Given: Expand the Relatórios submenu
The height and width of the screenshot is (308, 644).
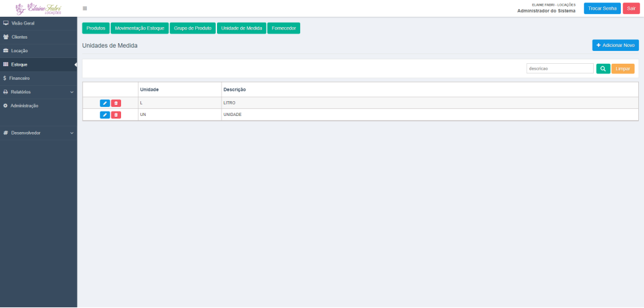Looking at the screenshot, I should click(39, 92).
